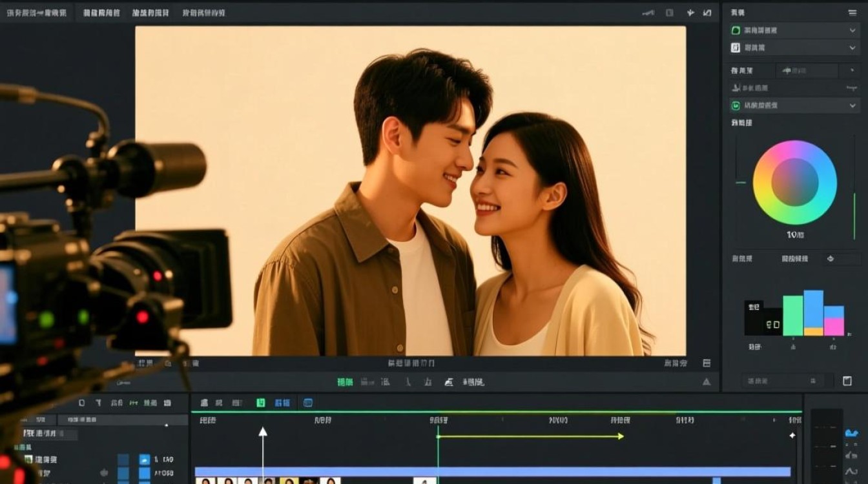Expand the dropdown beside the green circle icon
This screenshot has width=868, height=484.
tap(852, 105)
